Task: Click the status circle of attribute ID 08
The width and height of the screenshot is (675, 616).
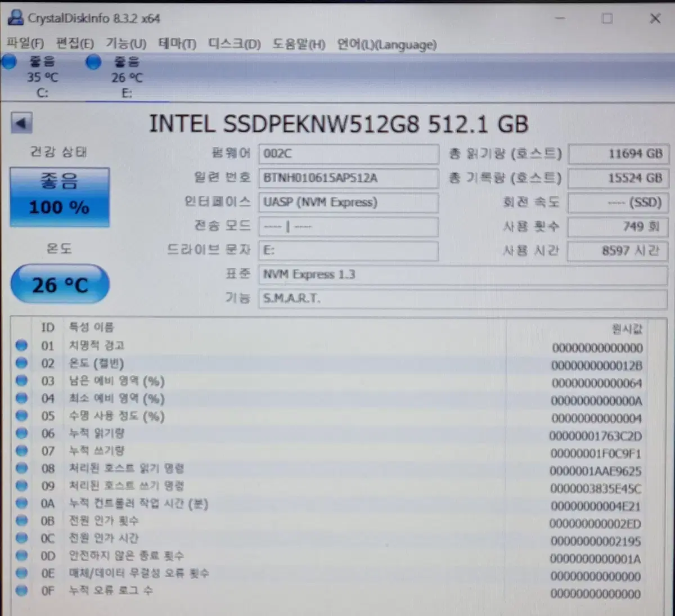Action: coord(21,468)
